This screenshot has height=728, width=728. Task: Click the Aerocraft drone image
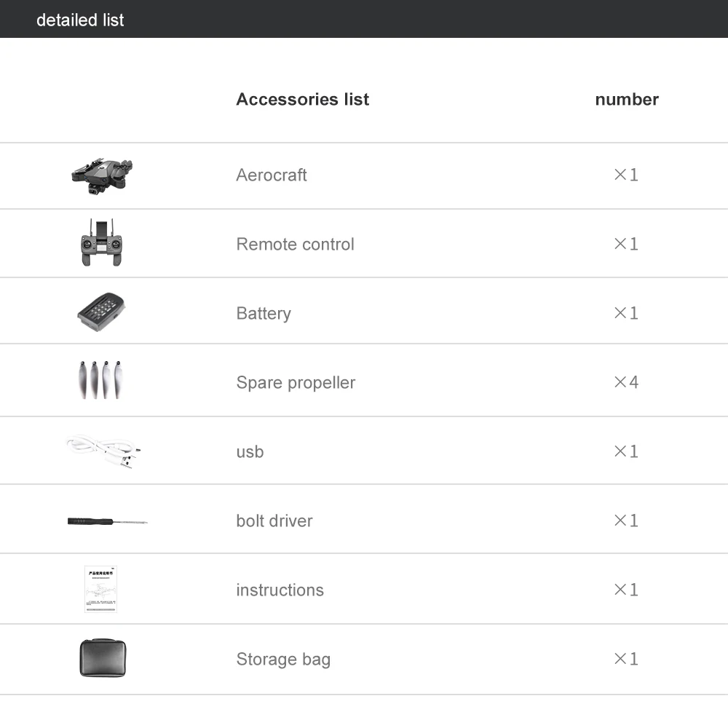(x=102, y=176)
